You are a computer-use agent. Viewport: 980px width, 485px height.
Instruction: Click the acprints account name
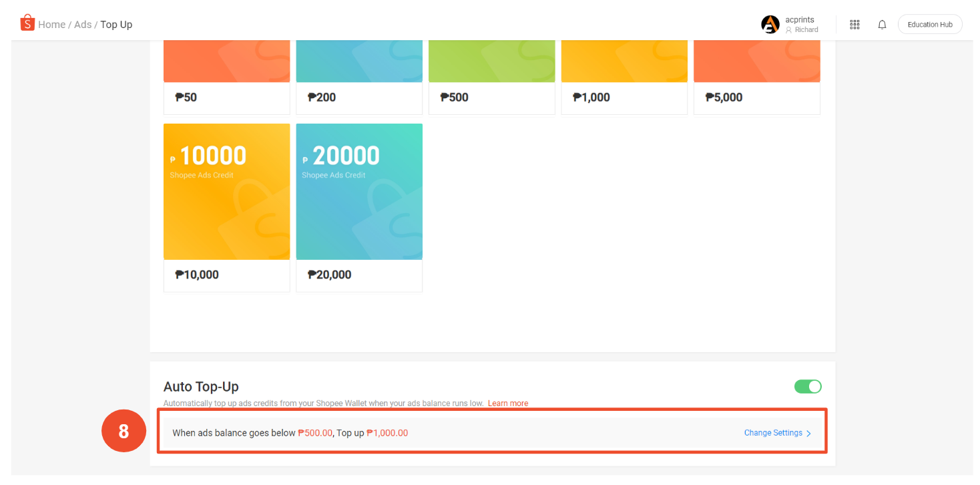[799, 20]
